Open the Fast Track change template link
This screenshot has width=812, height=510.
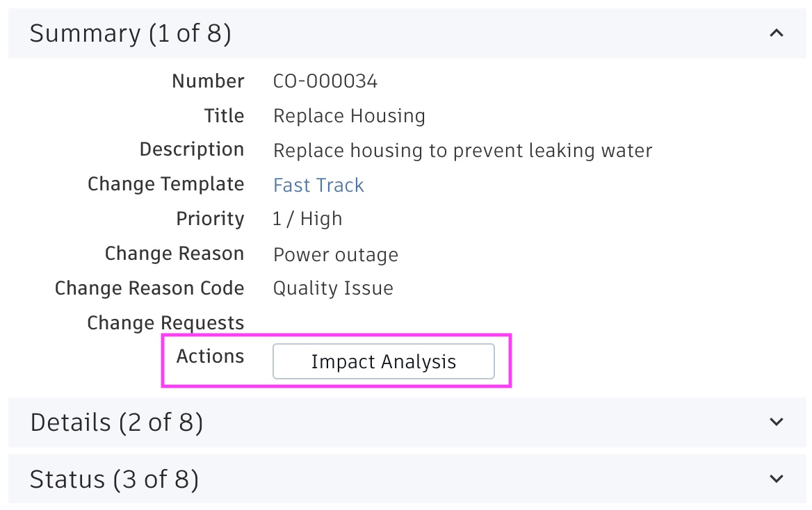(318, 185)
